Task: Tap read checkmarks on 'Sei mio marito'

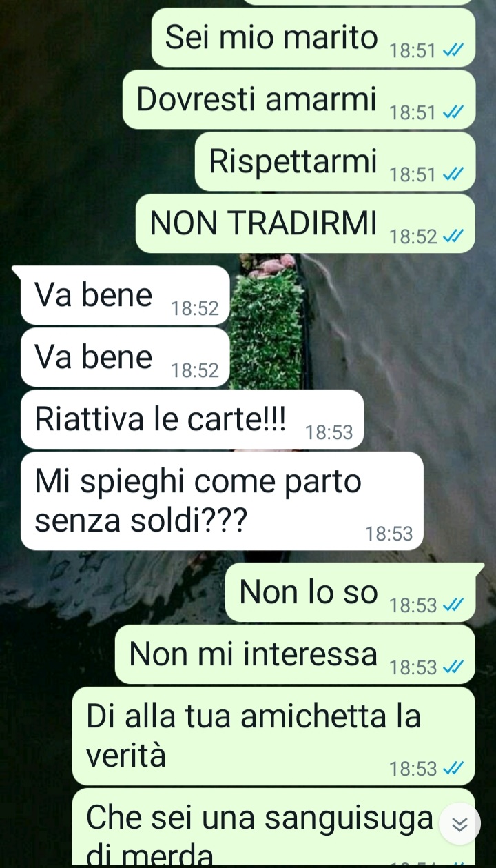Action: 453,51
